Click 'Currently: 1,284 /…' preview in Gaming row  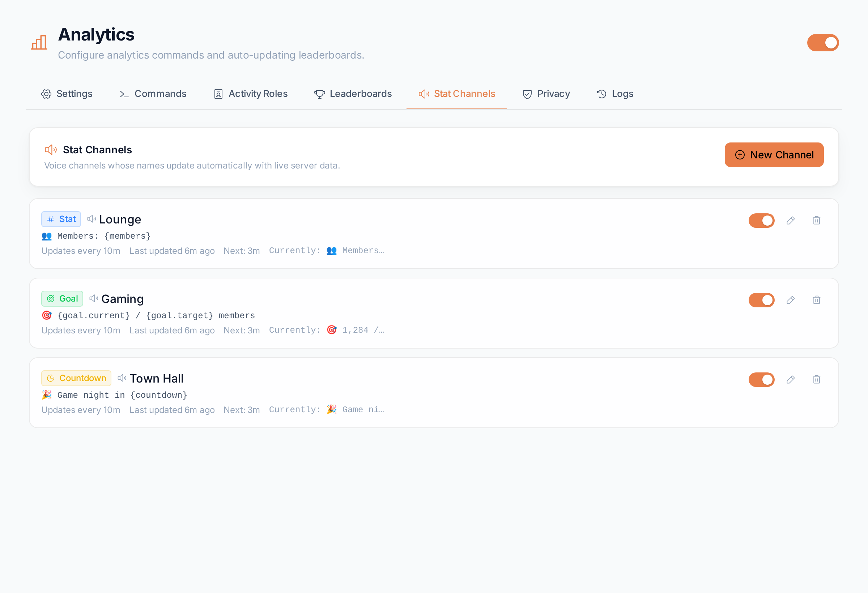tap(327, 330)
